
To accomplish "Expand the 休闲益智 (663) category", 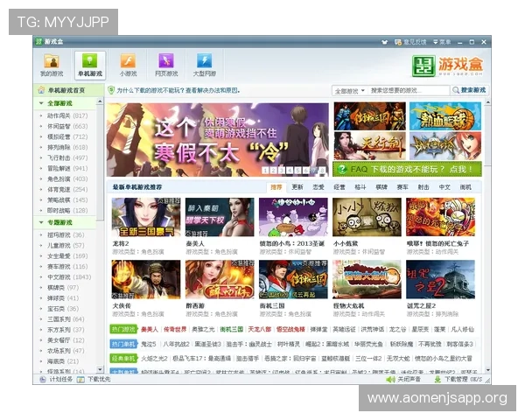I will coord(67,126).
